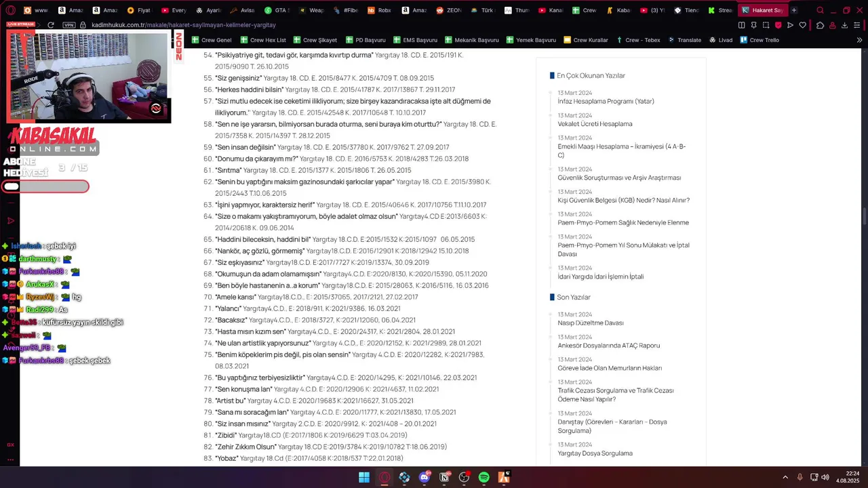Open the Easy Setup menu icon
Image resolution: width=868 pixels, height=488 pixels.
point(858,25)
